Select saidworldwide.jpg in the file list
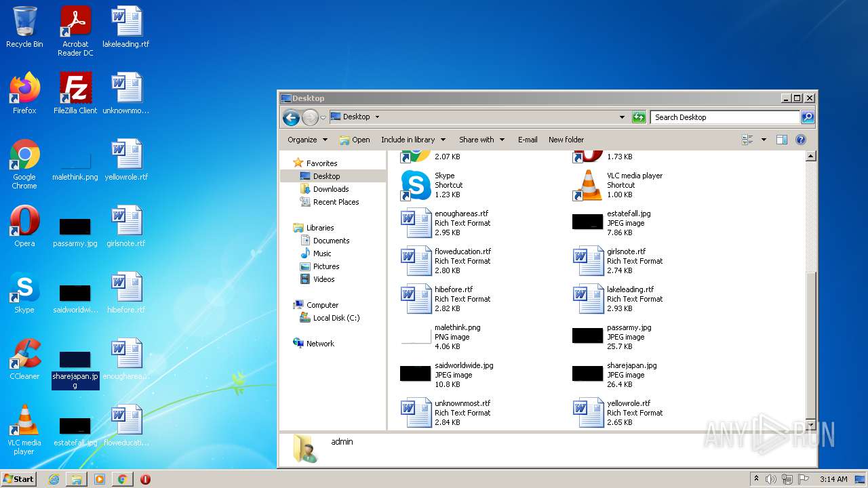This screenshot has width=868, height=488. pyautogui.click(x=447, y=375)
